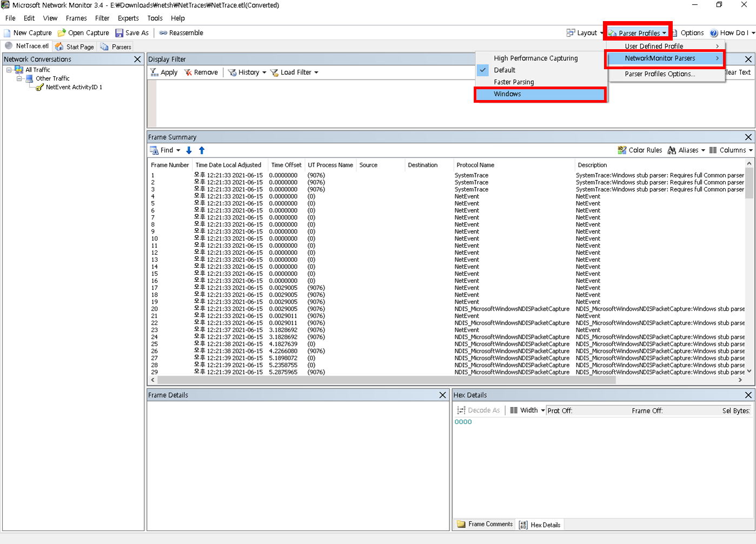Select the NetEvent ActivityID 1 conversation
The width and height of the screenshot is (756, 544).
pos(74,87)
